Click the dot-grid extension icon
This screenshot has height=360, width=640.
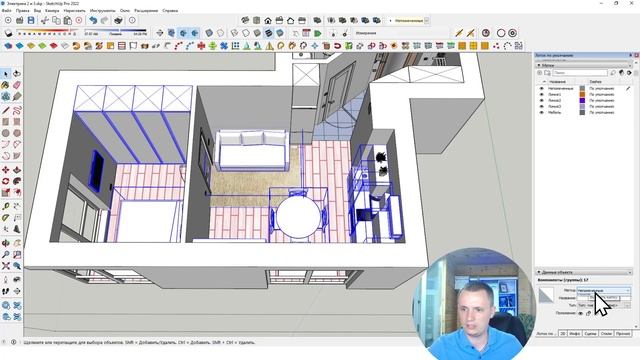(x=236, y=46)
